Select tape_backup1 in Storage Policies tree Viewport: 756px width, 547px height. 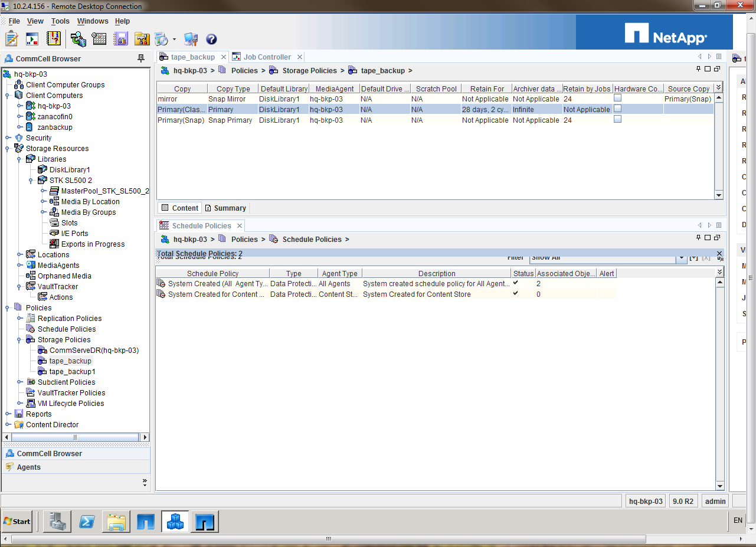pos(72,372)
